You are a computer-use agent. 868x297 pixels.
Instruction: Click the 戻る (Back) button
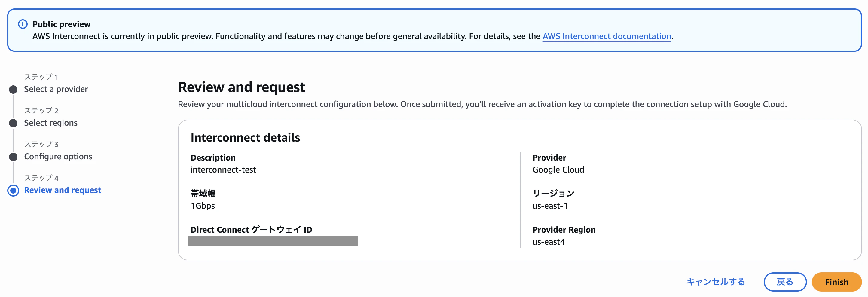(785, 282)
